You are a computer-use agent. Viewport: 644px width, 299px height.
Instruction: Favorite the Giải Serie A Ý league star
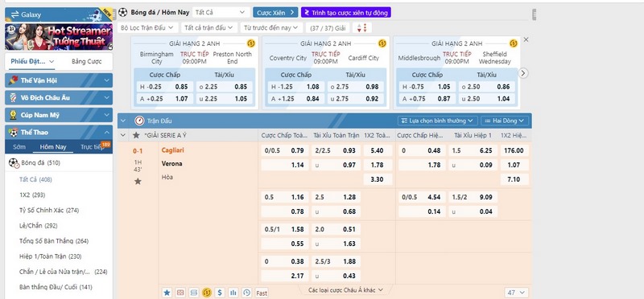coord(136,135)
